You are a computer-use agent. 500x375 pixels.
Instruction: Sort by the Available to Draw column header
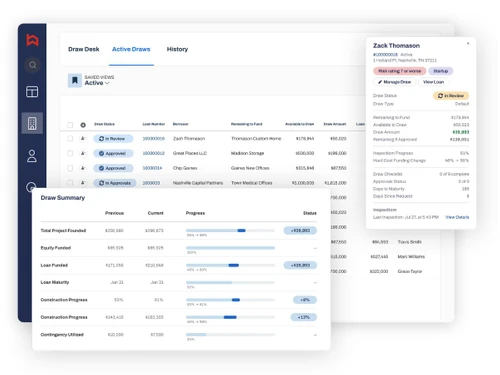click(299, 124)
